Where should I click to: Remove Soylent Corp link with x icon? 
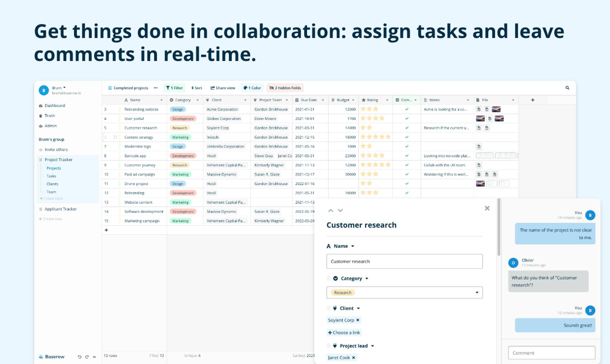(x=358, y=320)
